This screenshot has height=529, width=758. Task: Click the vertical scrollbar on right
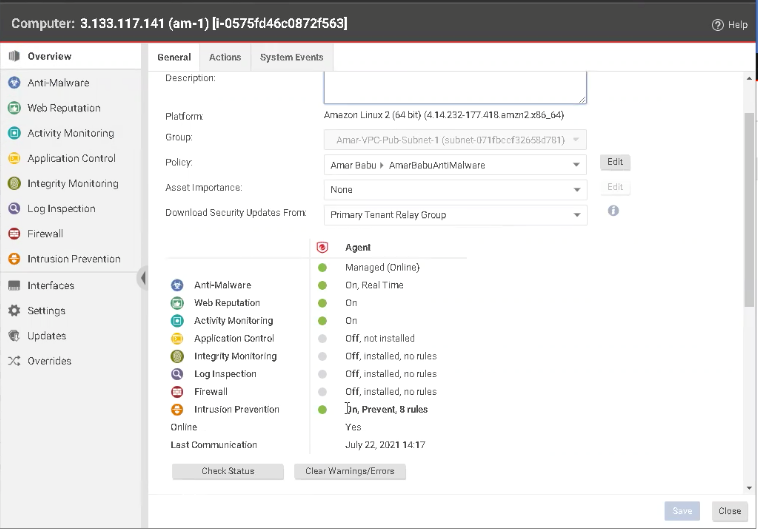coord(749,210)
